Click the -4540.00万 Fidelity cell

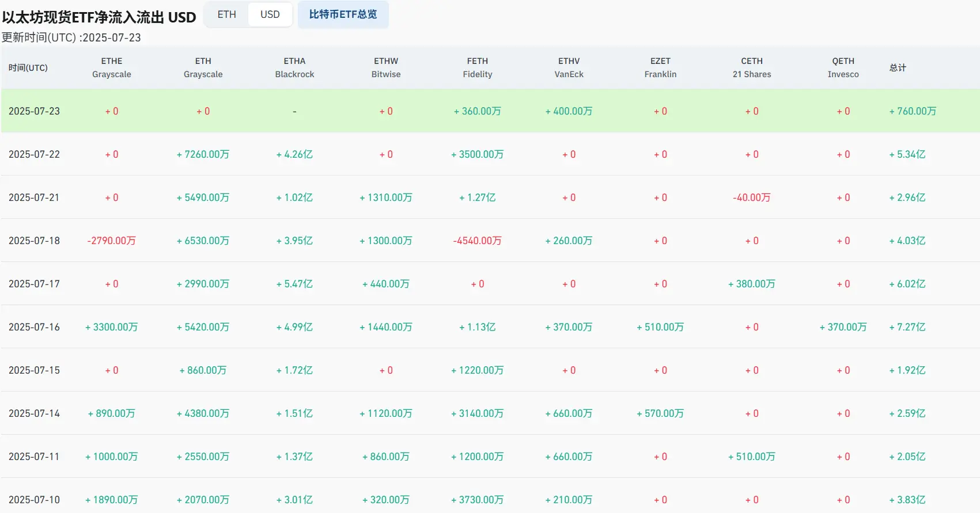click(x=478, y=241)
